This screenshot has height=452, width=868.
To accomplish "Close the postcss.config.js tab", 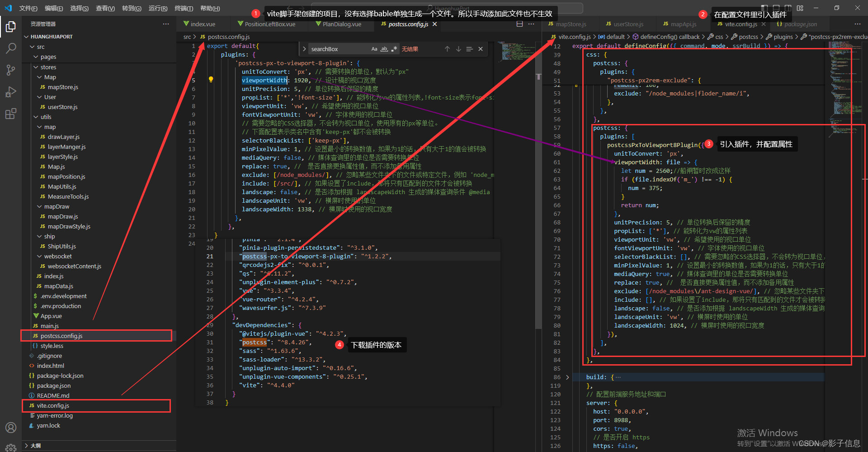I will tap(435, 24).
